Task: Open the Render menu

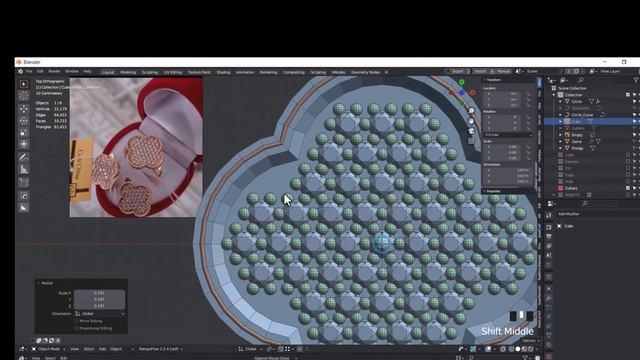Action: pos(54,71)
